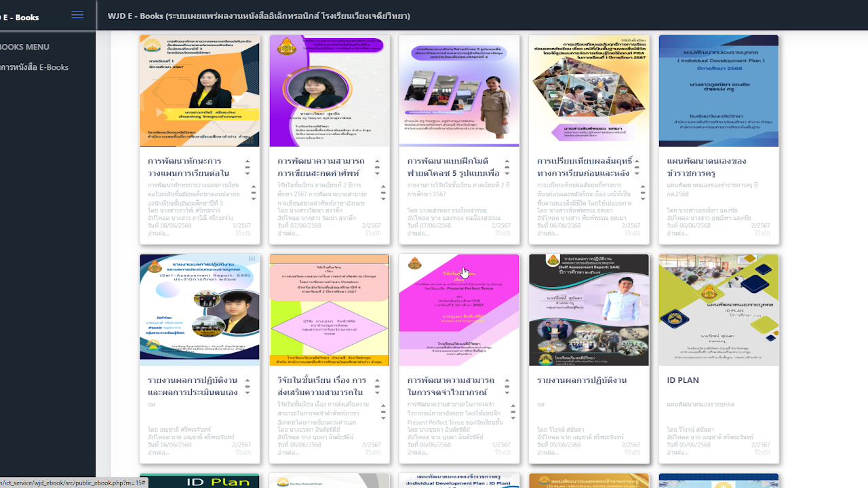Open the E-Books list item in sidebar
The width and height of the screenshot is (868, 488).
coord(34,67)
